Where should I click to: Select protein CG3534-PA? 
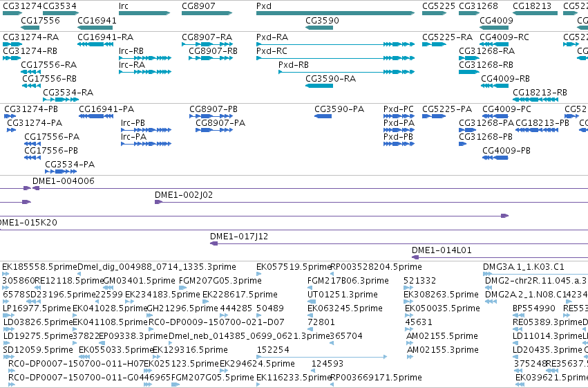pos(61,172)
